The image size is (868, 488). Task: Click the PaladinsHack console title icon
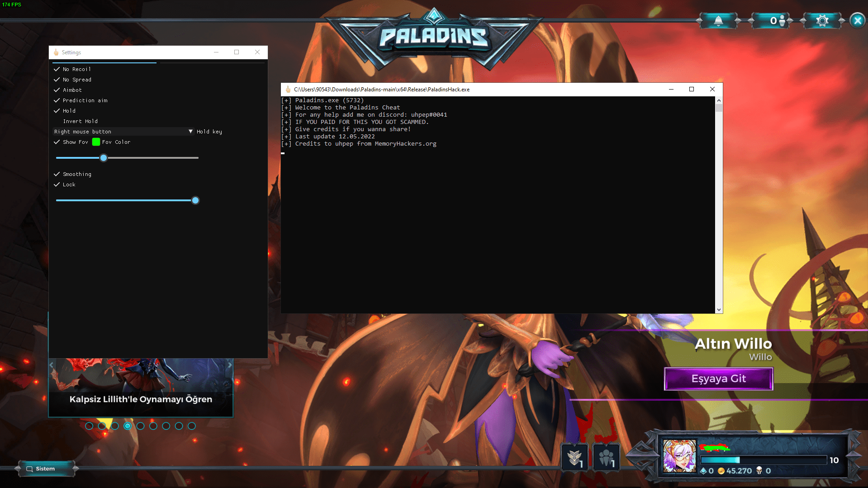288,90
